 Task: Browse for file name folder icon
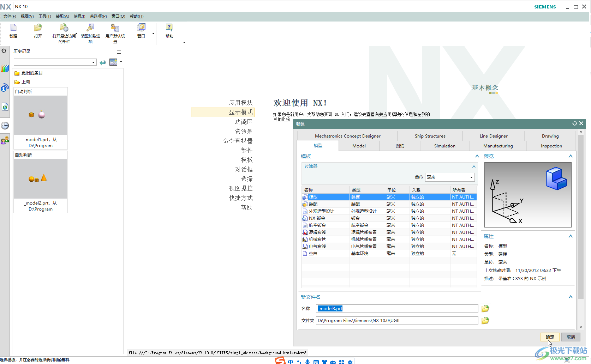(x=485, y=309)
